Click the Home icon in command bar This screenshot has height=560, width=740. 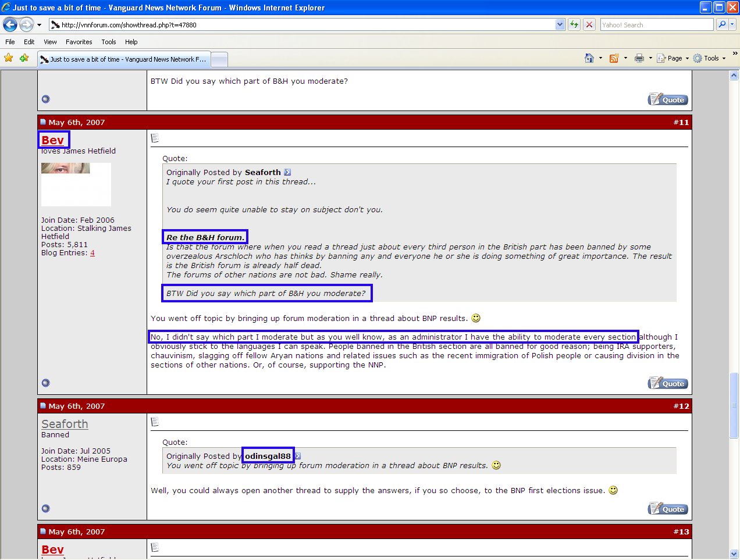click(589, 58)
